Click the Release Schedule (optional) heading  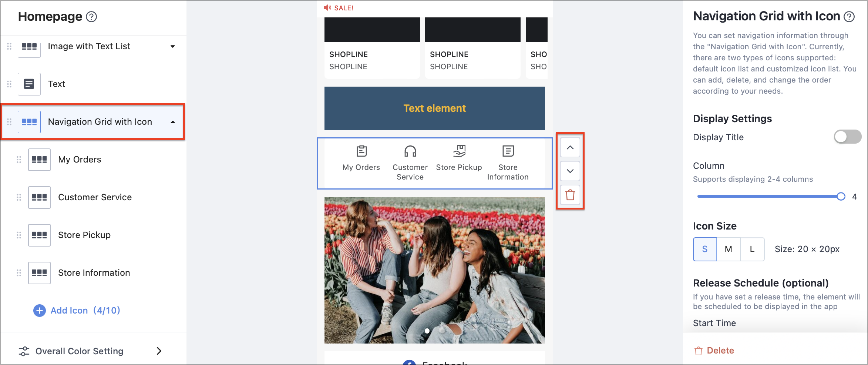coord(761,283)
